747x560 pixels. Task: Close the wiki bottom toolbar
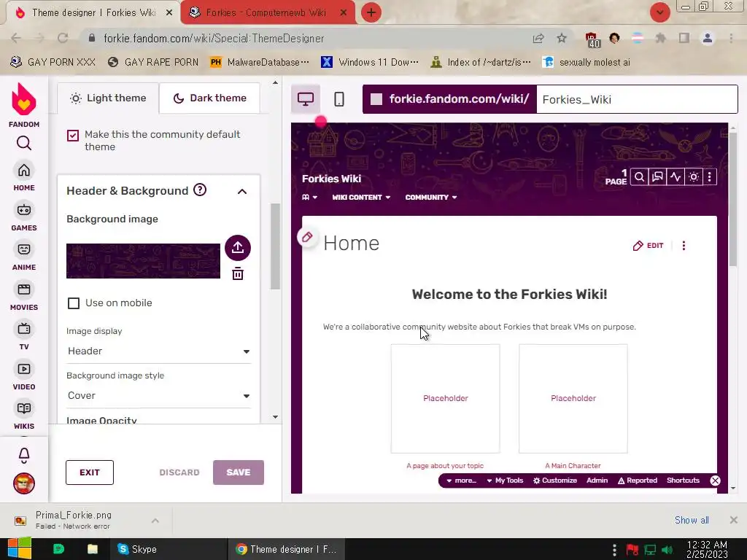(x=715, y=481)
